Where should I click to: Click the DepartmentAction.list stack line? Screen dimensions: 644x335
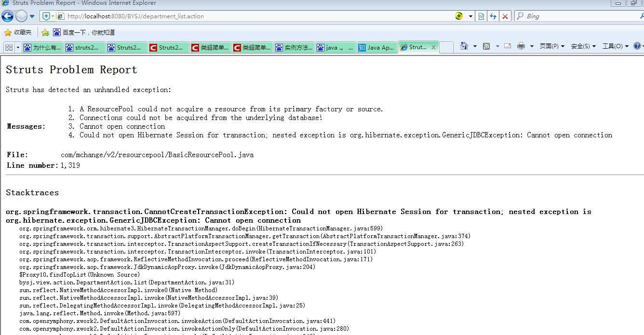(127, 282)
